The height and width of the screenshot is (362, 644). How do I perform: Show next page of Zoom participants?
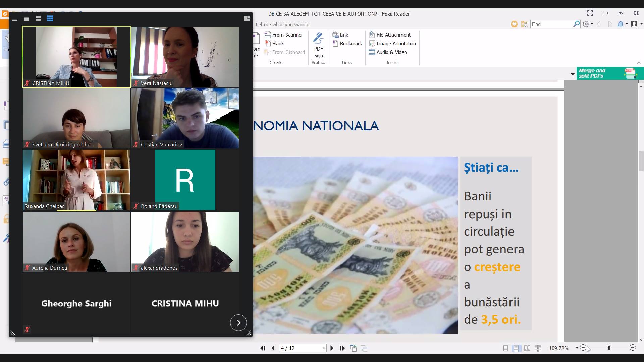[x=238, y=323]
